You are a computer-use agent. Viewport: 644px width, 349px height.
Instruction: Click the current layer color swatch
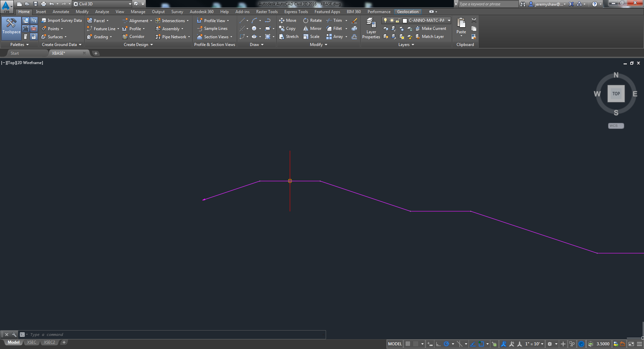point(404,20)
